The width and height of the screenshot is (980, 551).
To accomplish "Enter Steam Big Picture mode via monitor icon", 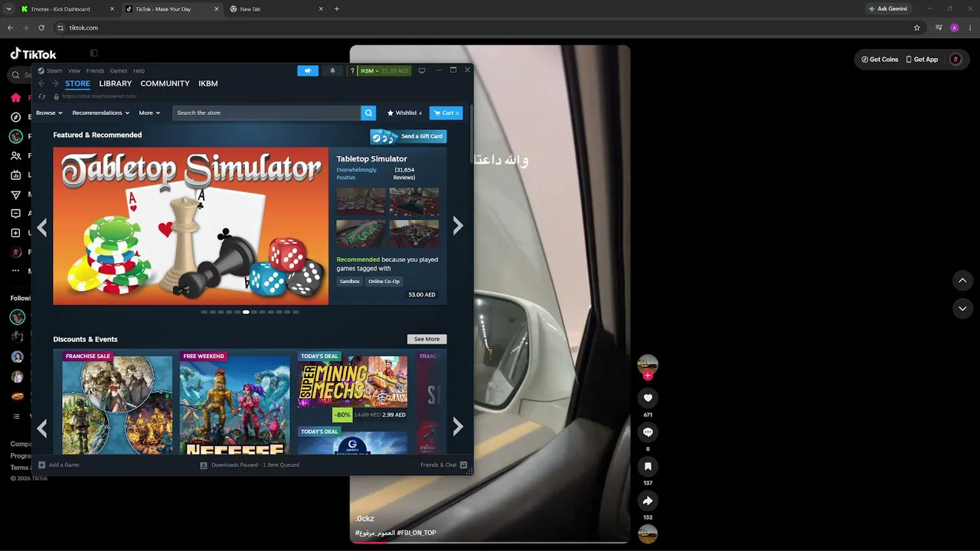I will pos(422,71).
